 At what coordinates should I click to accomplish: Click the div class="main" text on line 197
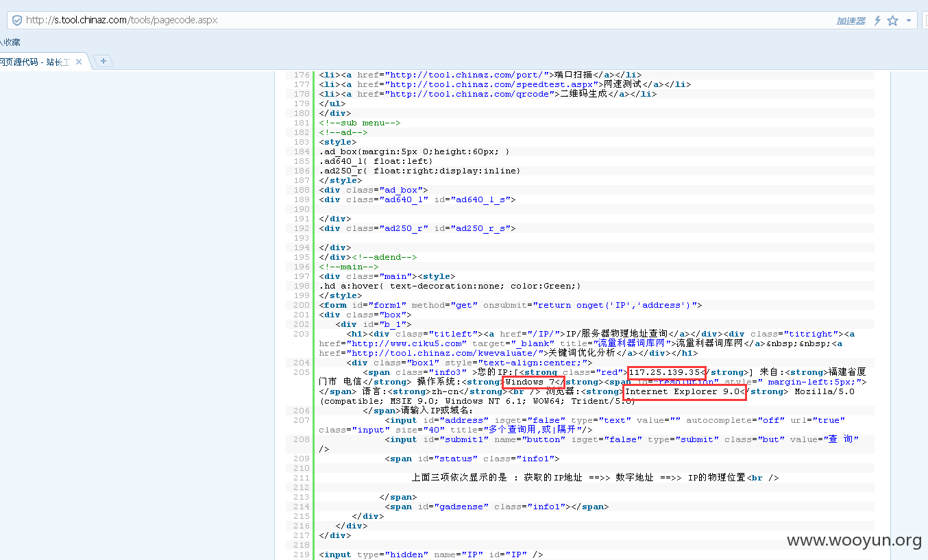click(x=368, y=276)
